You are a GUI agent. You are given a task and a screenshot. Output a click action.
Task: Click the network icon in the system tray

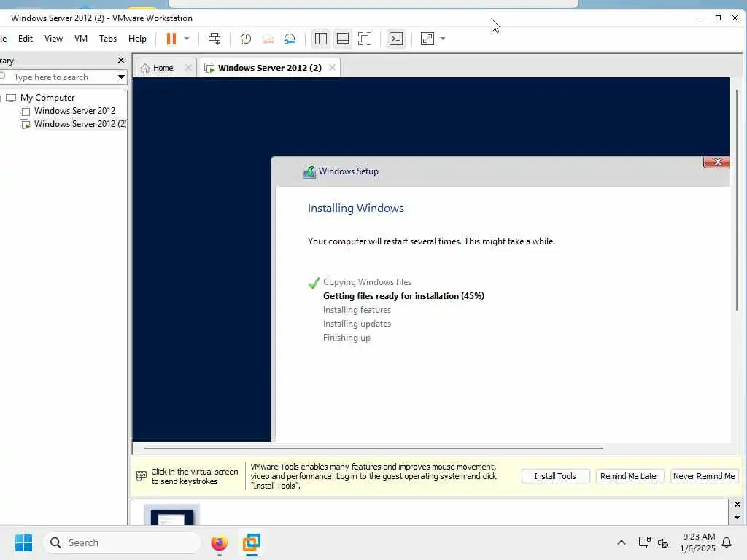[644, 542]
